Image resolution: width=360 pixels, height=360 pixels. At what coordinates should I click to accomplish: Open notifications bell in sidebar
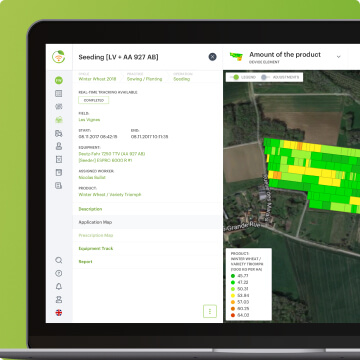[59, 286]
